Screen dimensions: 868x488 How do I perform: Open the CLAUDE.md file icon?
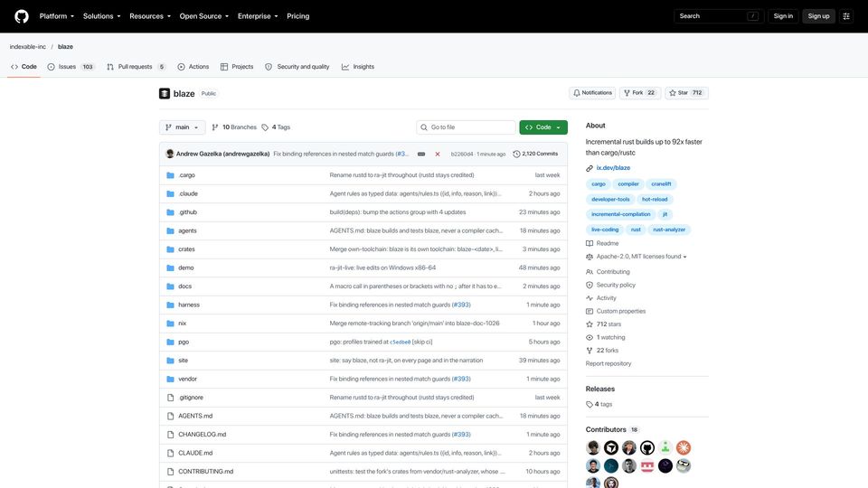click(x=171, y=453)
